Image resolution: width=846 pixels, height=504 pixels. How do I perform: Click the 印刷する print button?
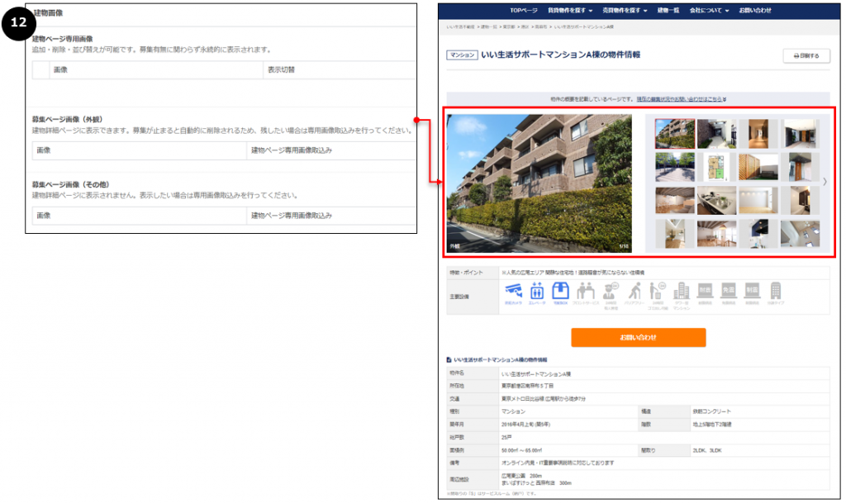coord(806,56)
